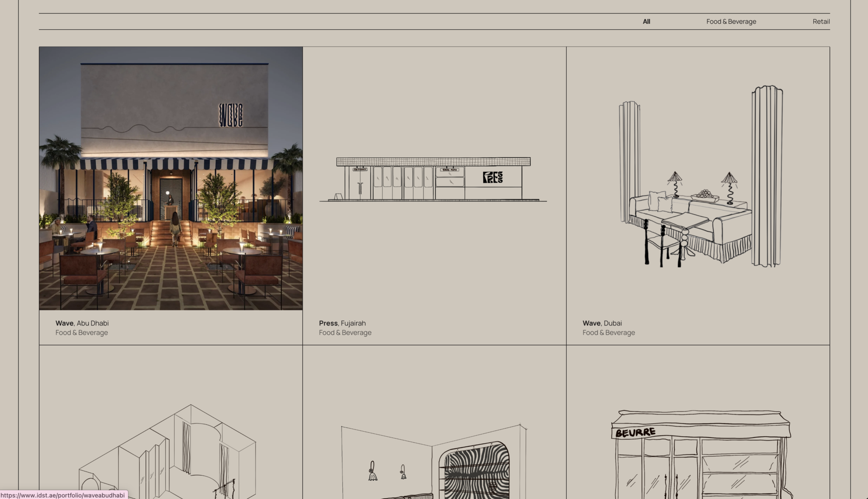Select the All filter tab

(646, 22)
